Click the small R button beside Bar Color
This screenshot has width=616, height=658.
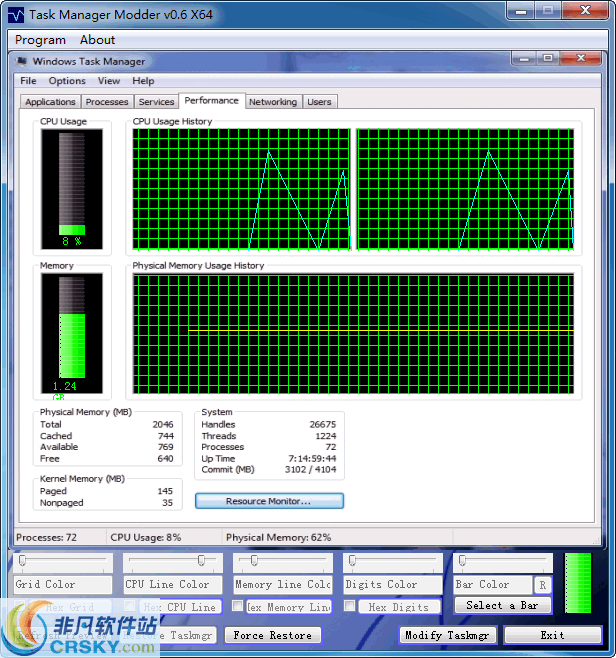(x=542, y=585)
